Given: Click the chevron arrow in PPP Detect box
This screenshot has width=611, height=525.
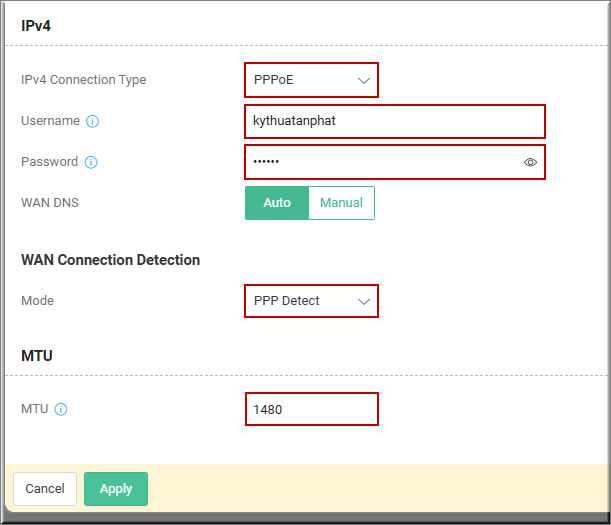Looking at the screenshot, I should click(364, 302).
